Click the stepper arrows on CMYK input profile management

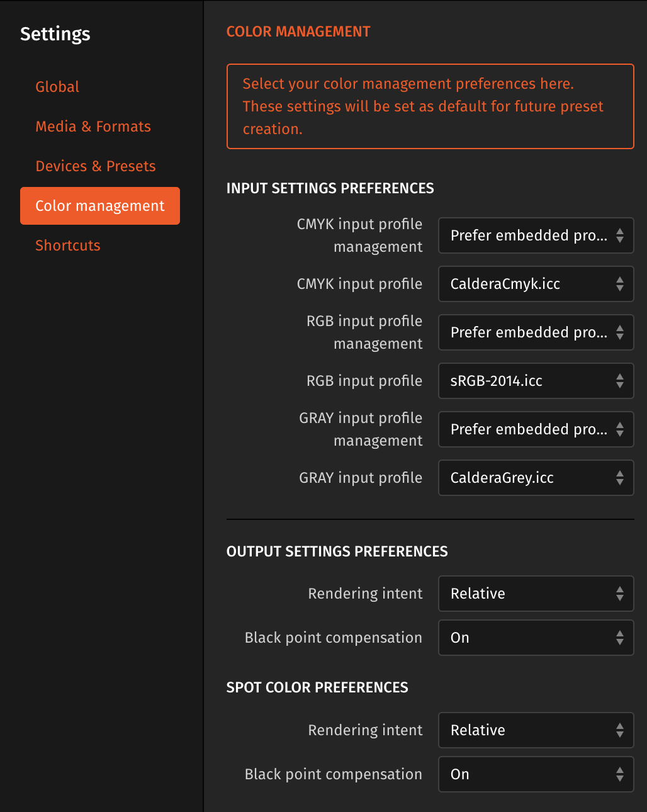pyautogui.click(x=620, y=235)
